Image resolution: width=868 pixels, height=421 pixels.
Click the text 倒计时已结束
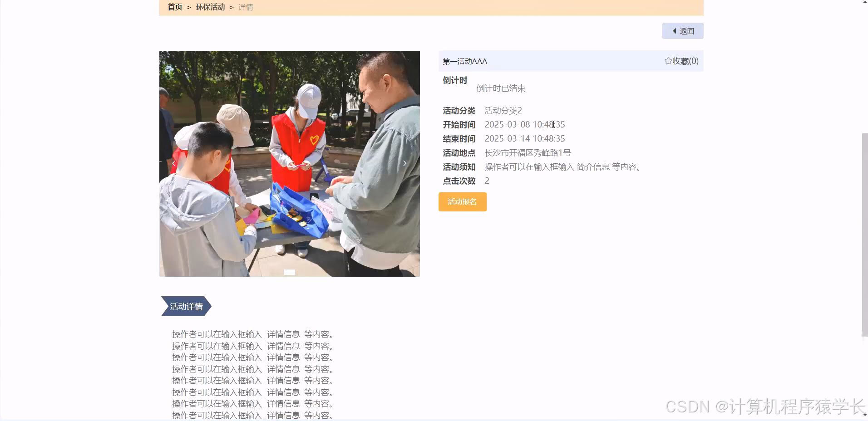[501, 88]
